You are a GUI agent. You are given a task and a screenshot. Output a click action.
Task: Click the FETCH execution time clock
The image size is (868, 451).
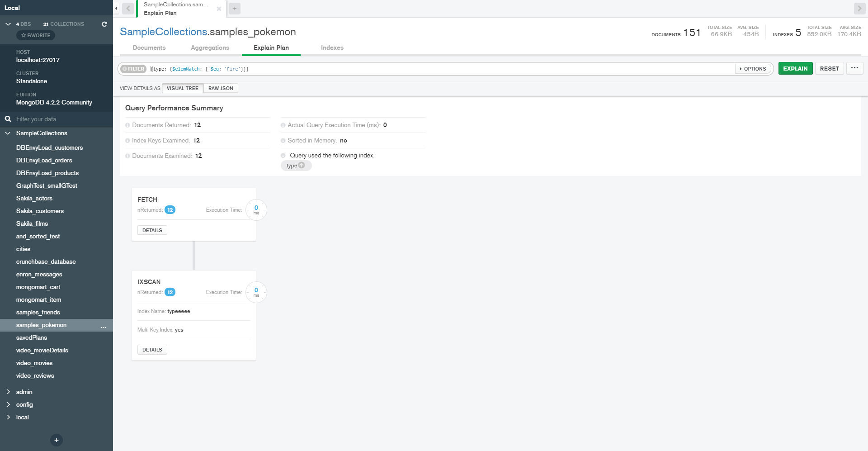point(256,210)
